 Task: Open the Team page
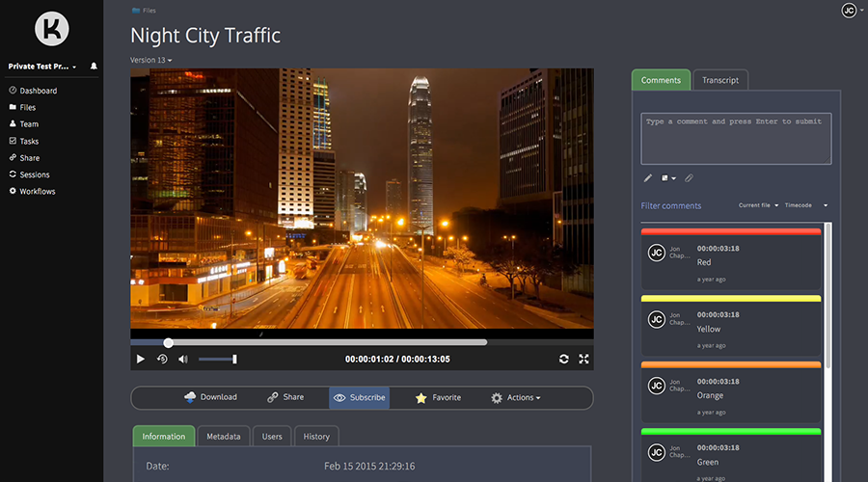click(x=24, y=124)
